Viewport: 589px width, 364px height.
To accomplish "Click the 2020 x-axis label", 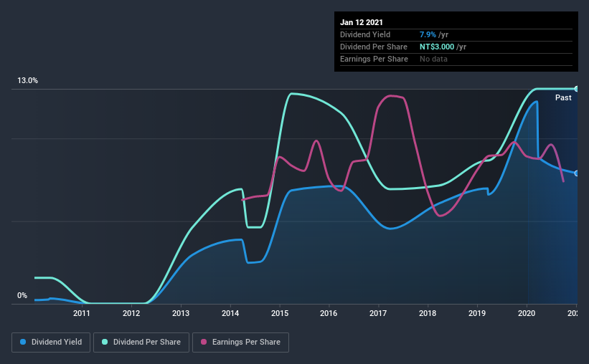I will pyautogui.click(x=527, y=313).
